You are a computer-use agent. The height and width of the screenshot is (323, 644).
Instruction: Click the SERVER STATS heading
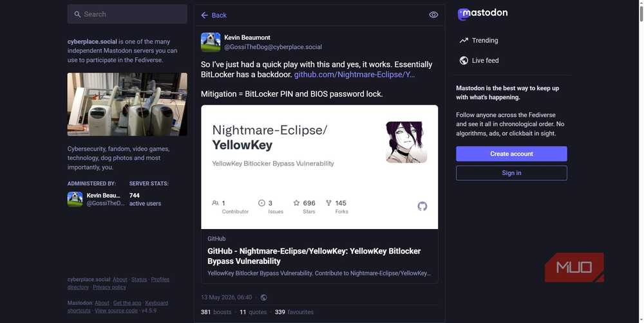click(149, 183)
